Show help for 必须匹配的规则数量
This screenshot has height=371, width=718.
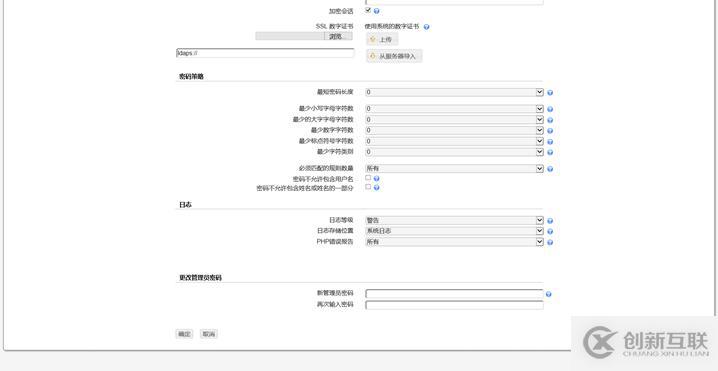pos(550,169)
